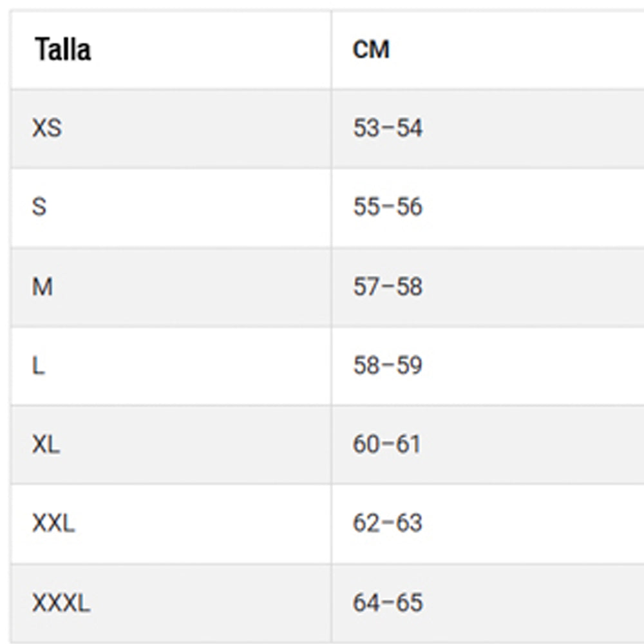Select the XXL size cell

(x=53, y=524)
